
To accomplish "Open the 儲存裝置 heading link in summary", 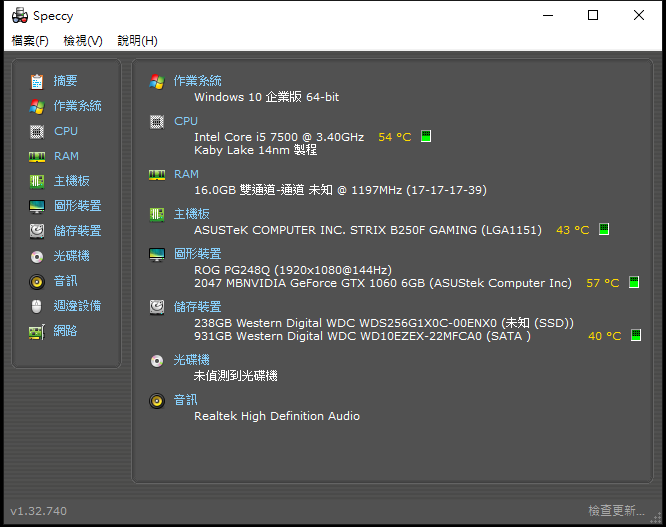I will coord(198,307).
